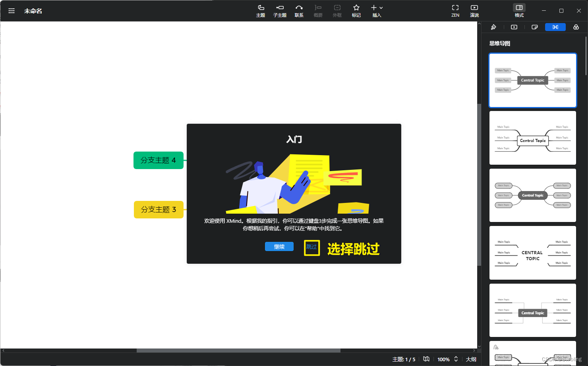Click the 入门 dialog title
Image resolution: width=588 pixels, height=366 pixels.
pyautogui.click(x=294, y=139)
